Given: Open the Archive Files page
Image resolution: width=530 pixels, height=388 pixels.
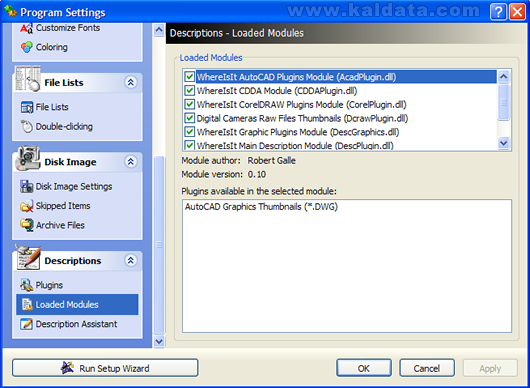Looking at the screenshot, I should [60, 225].
